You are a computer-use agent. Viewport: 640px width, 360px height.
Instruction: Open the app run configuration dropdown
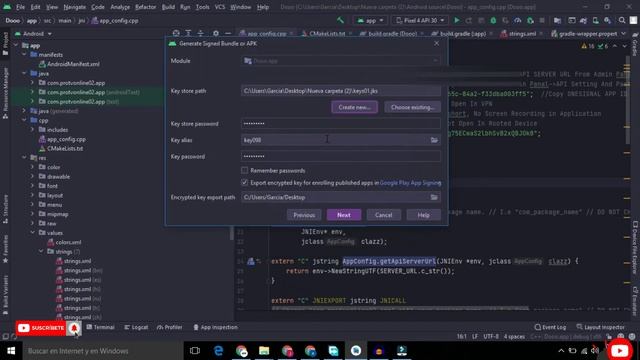point(370,20)
